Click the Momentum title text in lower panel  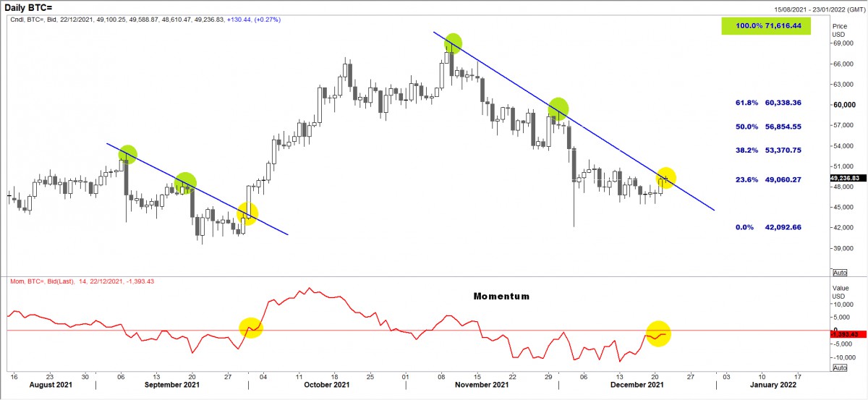pos(501,297)
